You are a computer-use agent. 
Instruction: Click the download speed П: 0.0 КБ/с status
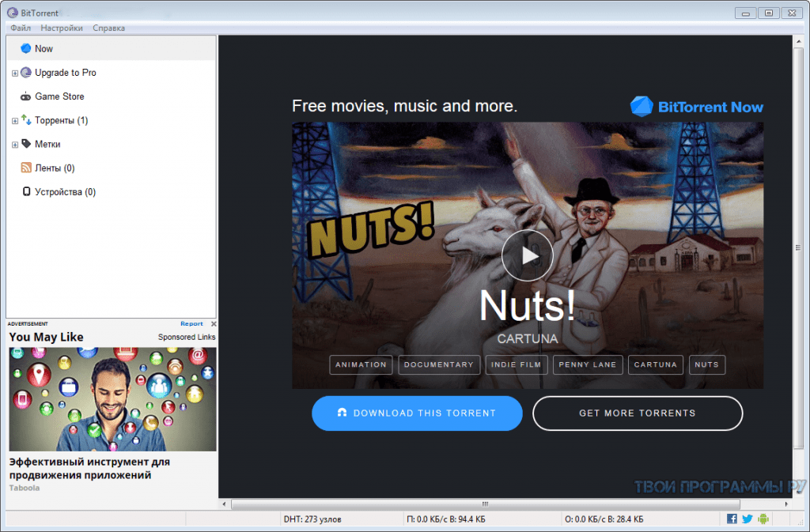pyautogui.click(x=446, y=519)
